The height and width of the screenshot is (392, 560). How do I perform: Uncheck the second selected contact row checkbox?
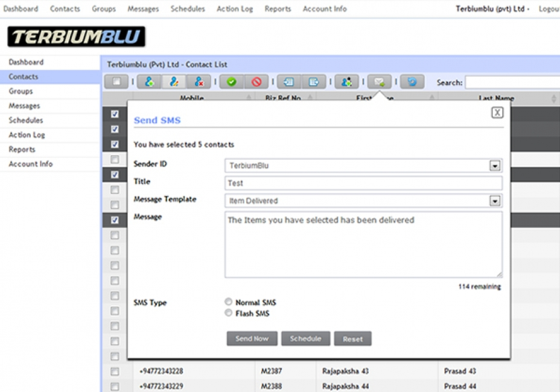pyautogui.click(x=115, y=129)
